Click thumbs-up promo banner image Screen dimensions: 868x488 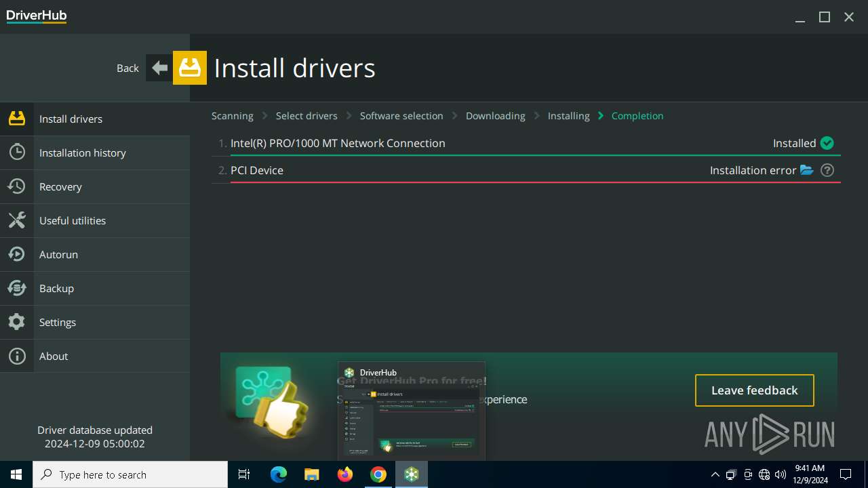click(x=272, y=403)
